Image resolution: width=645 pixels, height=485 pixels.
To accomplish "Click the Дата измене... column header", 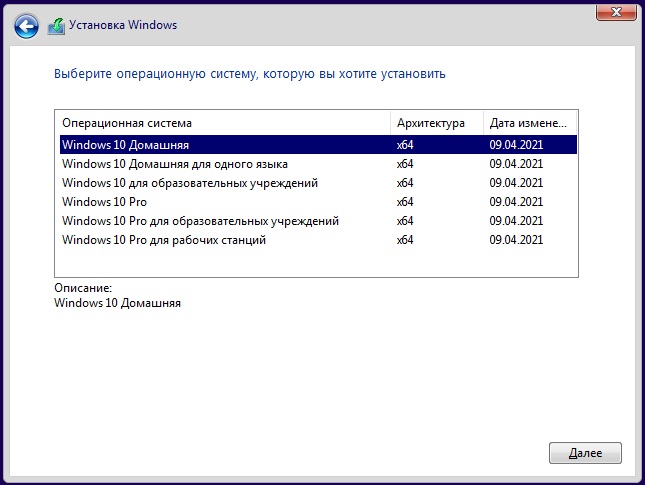I will [x=530, y=123].
